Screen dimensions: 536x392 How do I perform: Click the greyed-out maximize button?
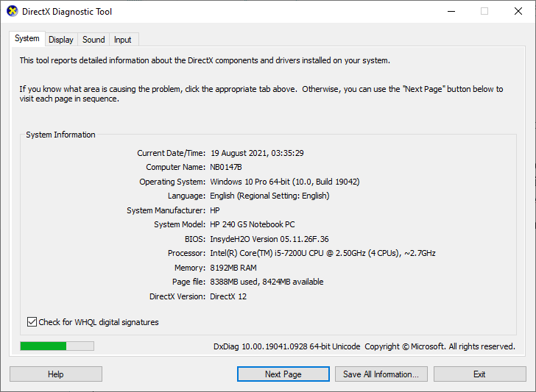pos(484,12)
